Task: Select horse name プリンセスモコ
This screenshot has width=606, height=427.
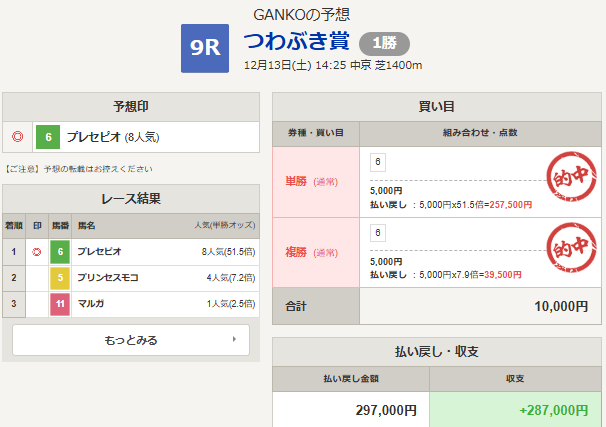Action: pyautogui.click(x=108, y=278)
